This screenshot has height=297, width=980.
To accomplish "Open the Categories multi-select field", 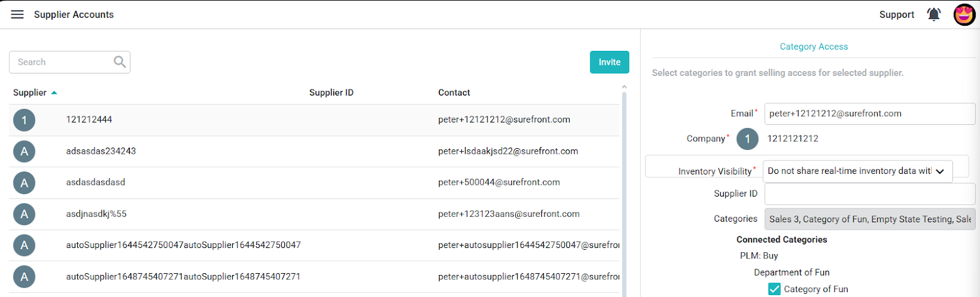I will (x=870, y=219).
